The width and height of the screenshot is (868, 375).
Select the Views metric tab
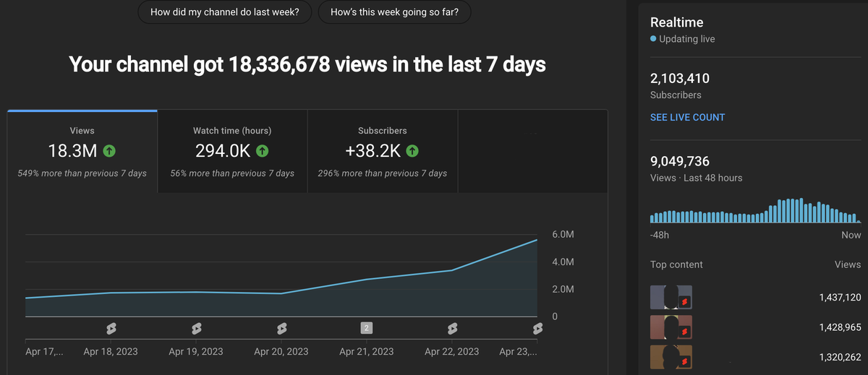point(82,152)
